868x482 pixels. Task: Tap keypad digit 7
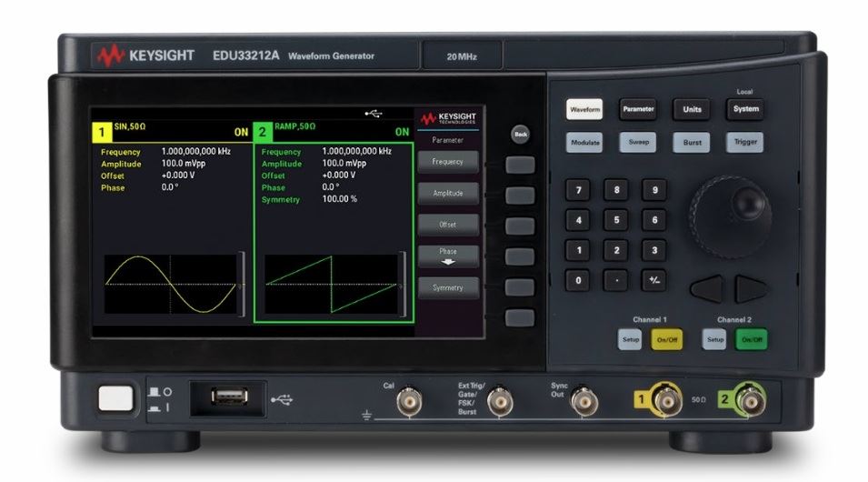pos(578,191)
